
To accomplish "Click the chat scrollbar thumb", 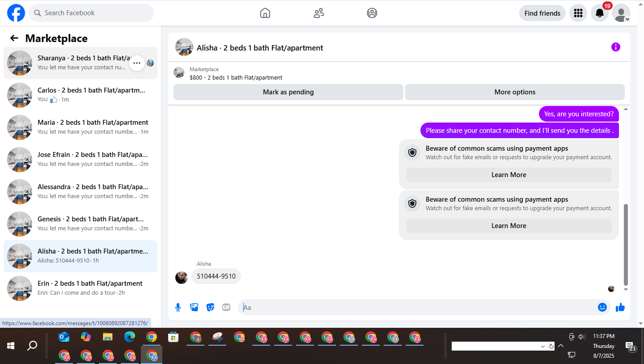I will click(626, 245).
